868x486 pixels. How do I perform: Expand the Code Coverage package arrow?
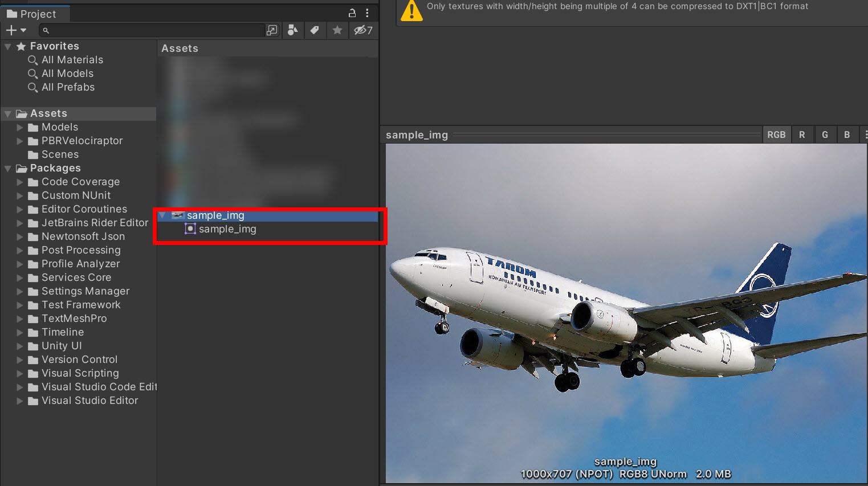(x=20, y=182)
